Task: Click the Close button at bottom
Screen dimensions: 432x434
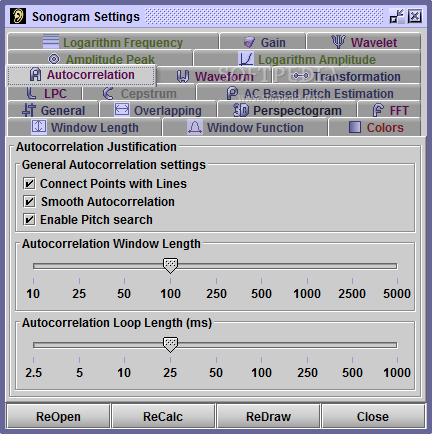Action: pos(373,416)
